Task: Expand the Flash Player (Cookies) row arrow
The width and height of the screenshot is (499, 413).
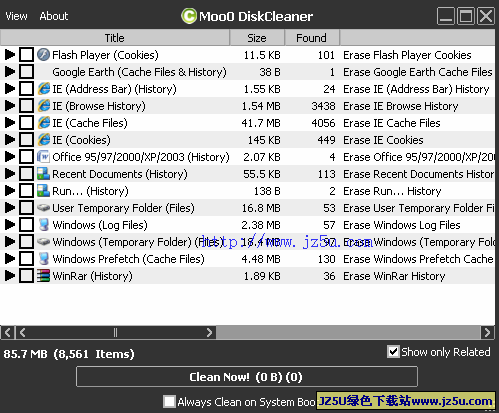Action: coord(10,55)
